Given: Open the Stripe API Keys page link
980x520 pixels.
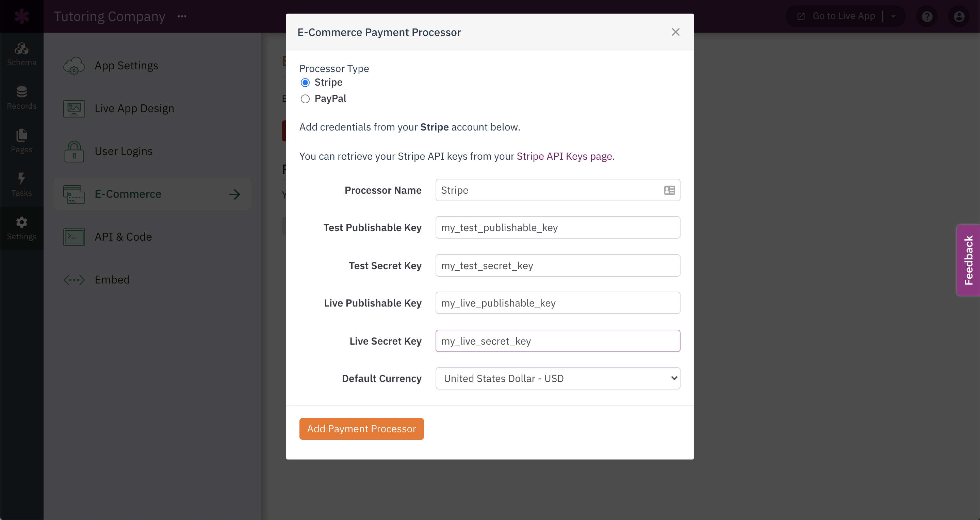Looking at the screenshot, I should click(x=564, y=156).
